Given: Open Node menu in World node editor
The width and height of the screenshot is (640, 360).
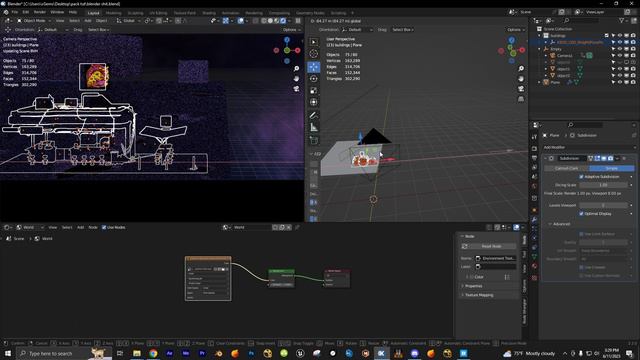Looking at the screenshot, I should (x=93, y=227).
